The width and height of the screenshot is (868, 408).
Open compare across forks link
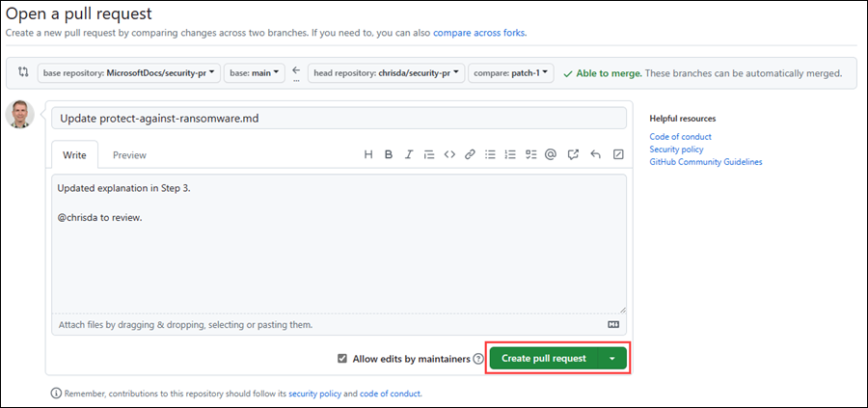pos(478,33)
